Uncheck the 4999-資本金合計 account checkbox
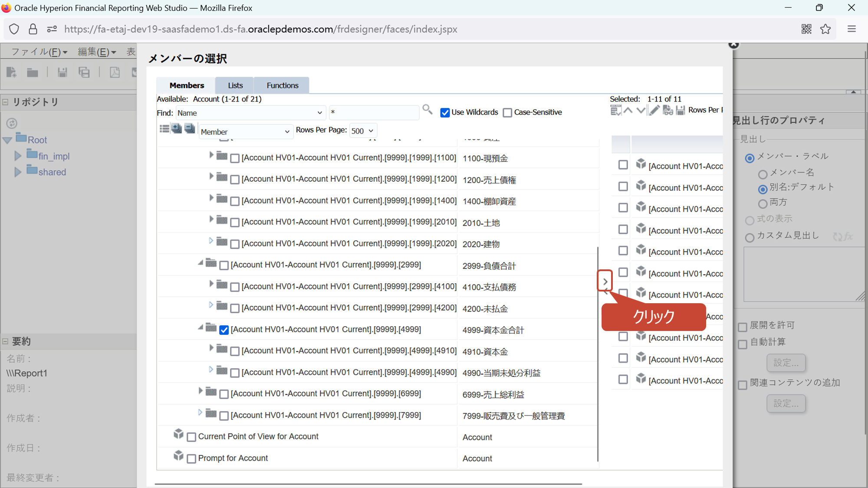Screen dimensions: 868x488 tap(224, 330)
